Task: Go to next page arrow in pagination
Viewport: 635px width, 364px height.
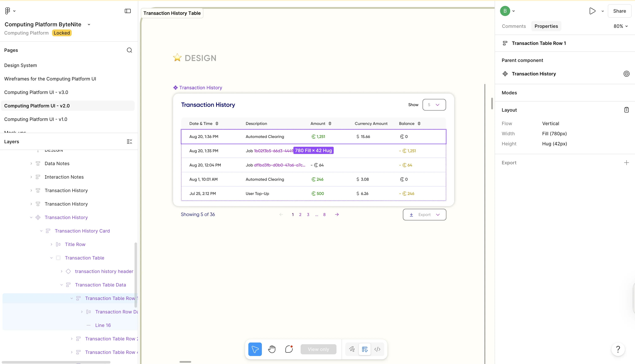Action: coord(337,214)
